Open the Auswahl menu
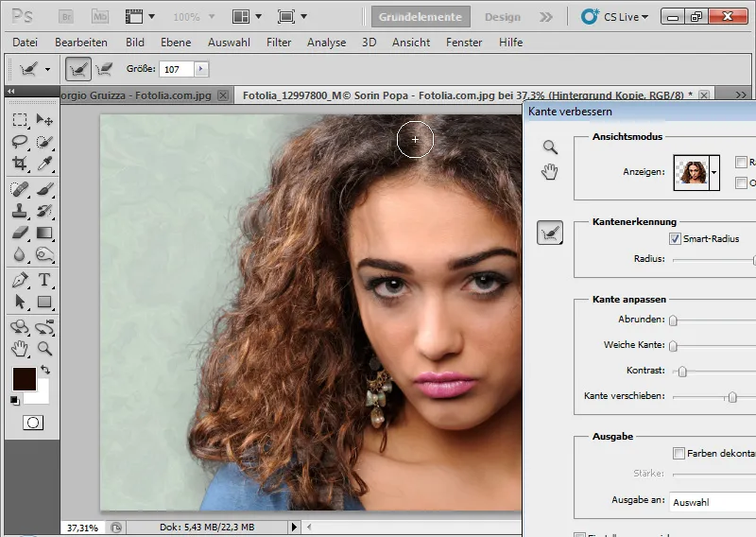The image size is (756, 537). click(229, 43)
